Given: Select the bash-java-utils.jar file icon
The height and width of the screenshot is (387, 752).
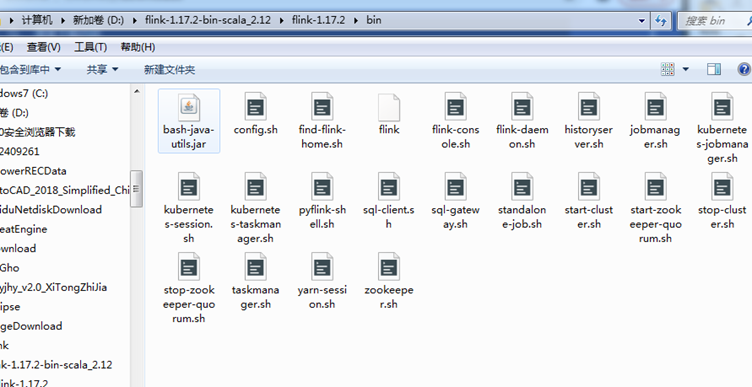Looking at the screenshot, I should pos(189,106).
